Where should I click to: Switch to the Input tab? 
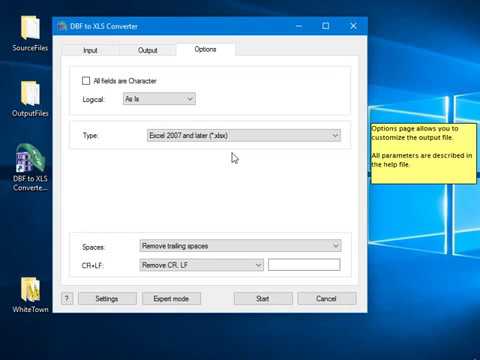90,50
